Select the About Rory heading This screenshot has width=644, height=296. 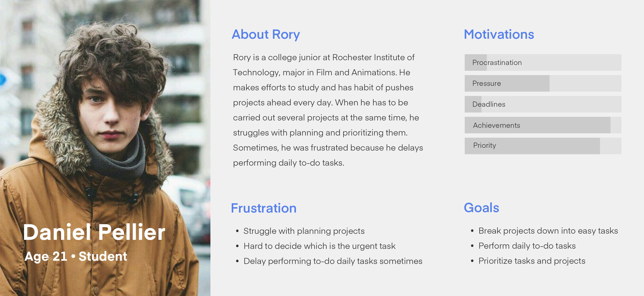266,34
